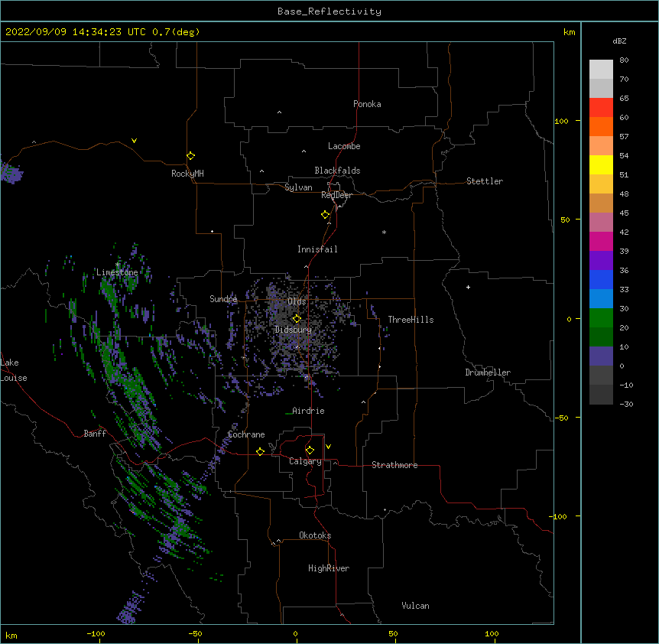Click the Drumheller city label
659x644 pixels.
coord(488,372)
